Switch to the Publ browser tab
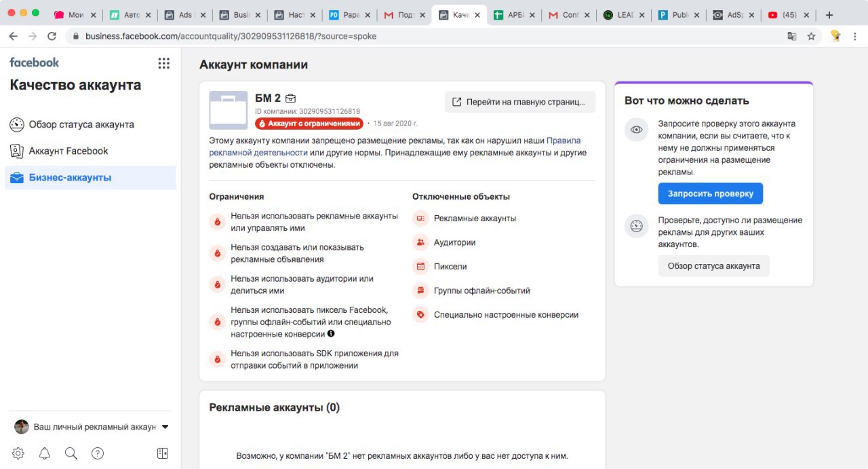 pos(680,15)
